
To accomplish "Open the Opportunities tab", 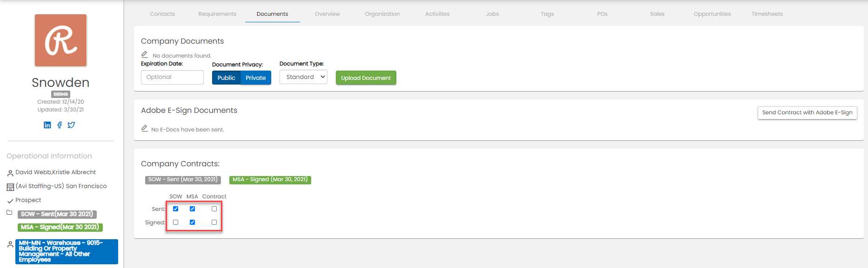I will (712, 14).
